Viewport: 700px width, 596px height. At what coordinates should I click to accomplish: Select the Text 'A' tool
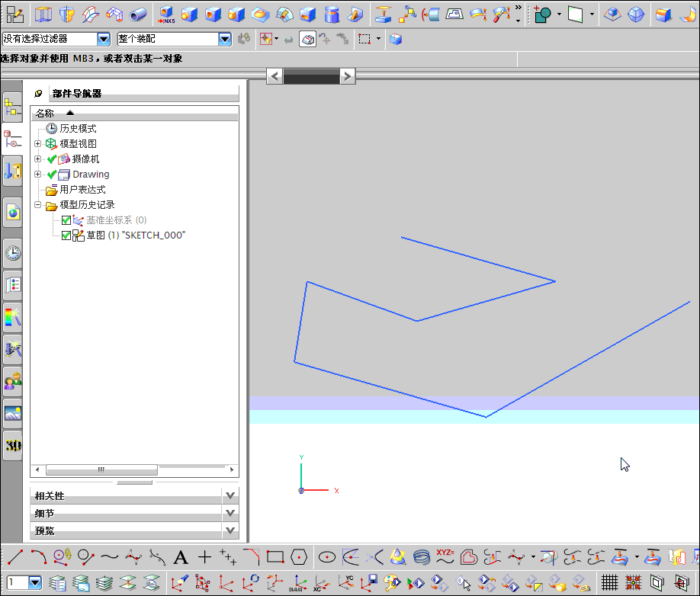pyautogui.click(x=181, y=557)
